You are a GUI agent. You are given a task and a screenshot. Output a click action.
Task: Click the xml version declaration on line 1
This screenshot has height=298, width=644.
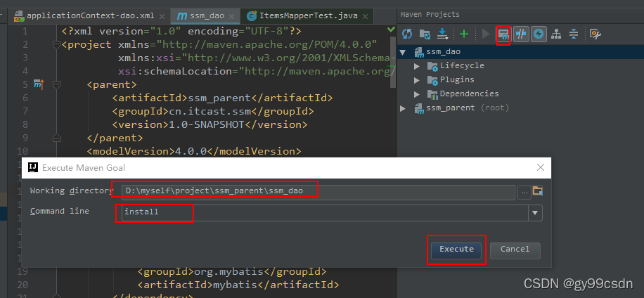click(x=181, y=31)
